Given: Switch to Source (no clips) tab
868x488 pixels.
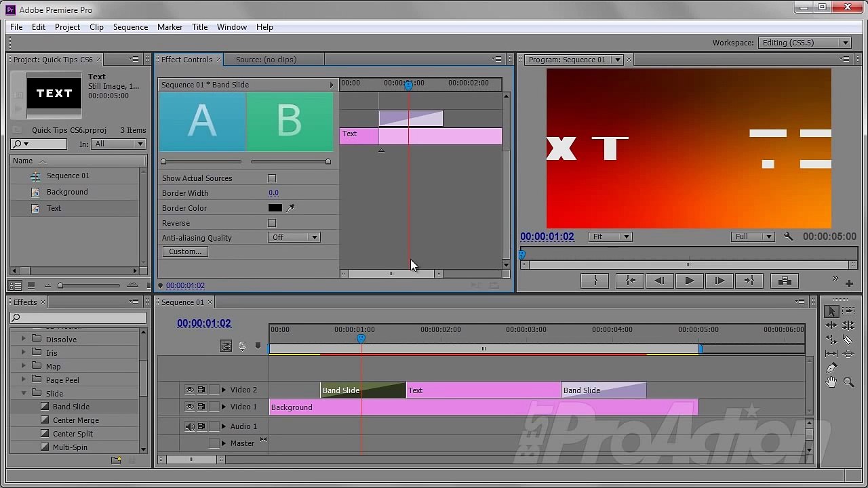Looking at the screenshot, I should [x=266, y=60].
